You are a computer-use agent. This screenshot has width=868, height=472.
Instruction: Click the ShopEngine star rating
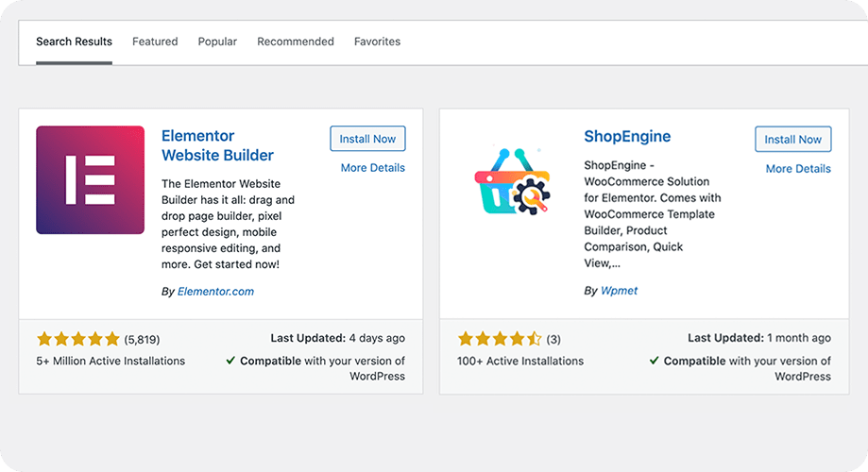tap(500, 339)
